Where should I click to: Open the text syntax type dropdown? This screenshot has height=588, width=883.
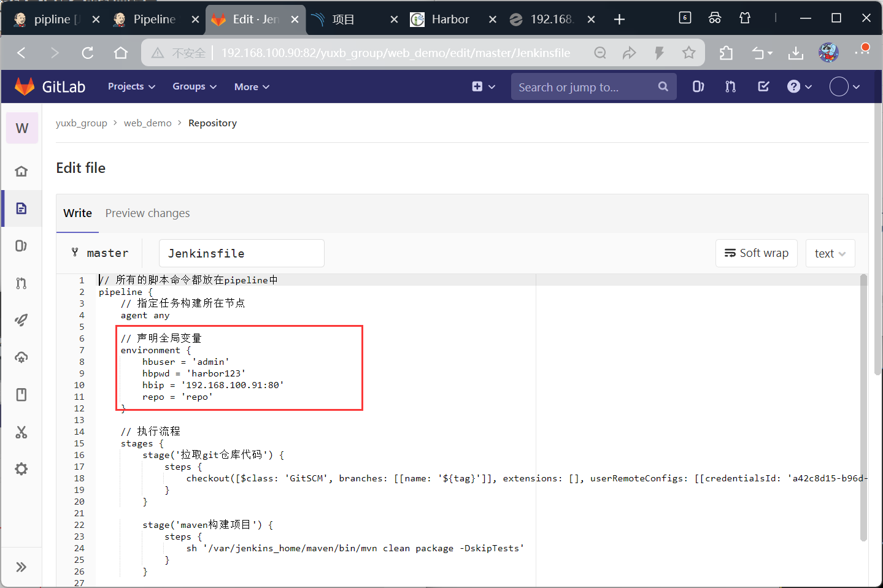830,253
